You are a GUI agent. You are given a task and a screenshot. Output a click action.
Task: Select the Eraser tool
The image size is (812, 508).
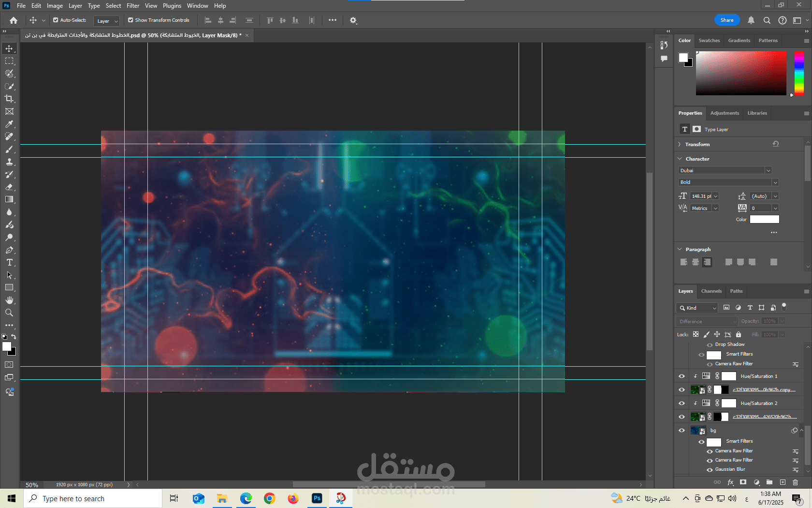[9, 187]
